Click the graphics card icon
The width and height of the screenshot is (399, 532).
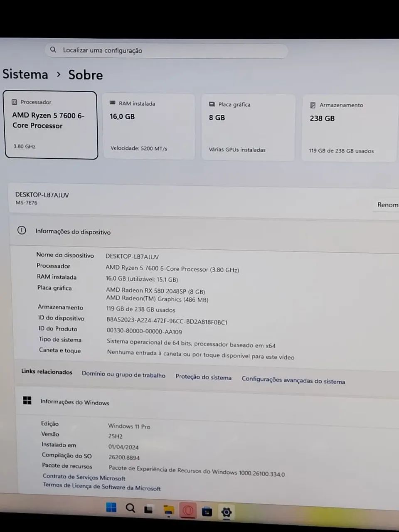(x=212, y=104)
